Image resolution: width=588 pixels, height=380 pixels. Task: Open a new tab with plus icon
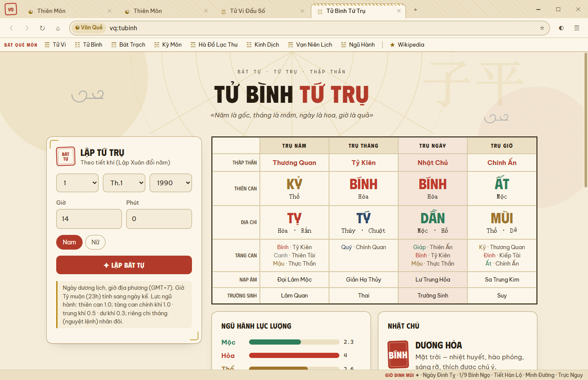pos(415,10)
